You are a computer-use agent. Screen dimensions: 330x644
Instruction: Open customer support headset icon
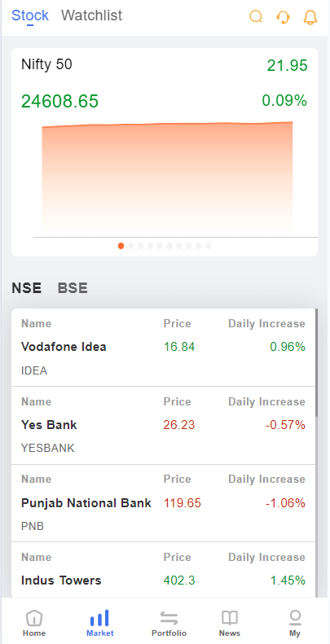284,17
